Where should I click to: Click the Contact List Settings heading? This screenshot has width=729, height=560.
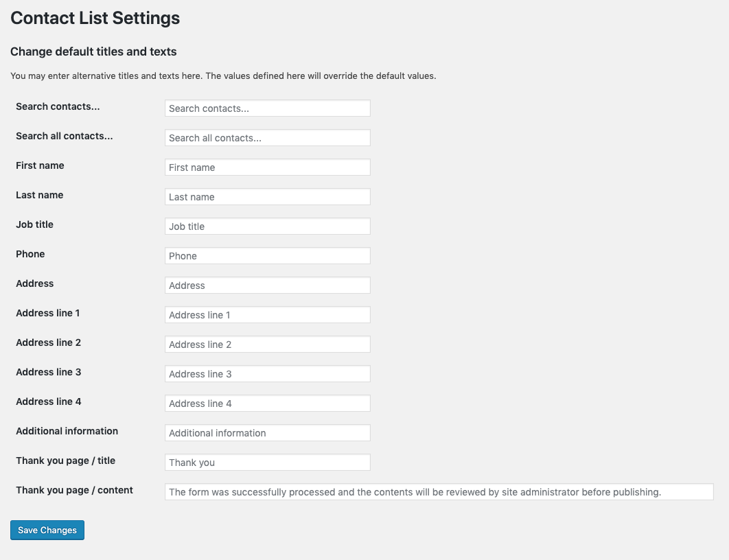[95, 19]
